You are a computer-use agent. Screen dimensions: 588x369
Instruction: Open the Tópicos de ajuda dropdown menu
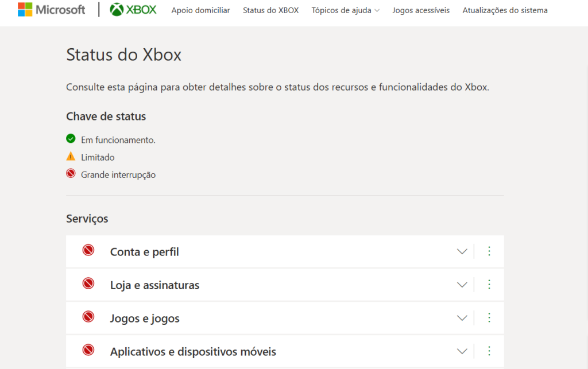click(x=345, y=10)
